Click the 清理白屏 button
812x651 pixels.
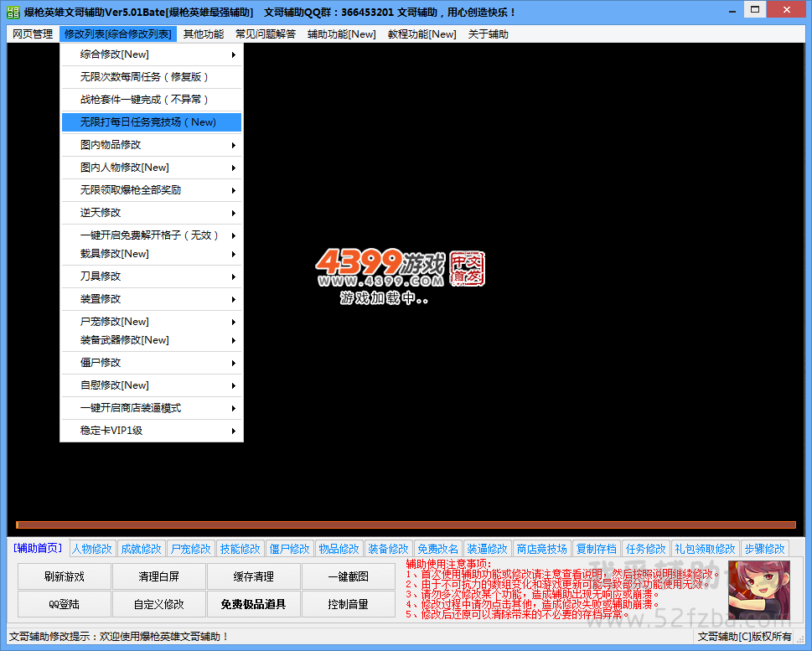pyautogui.click(x=159, y=576)
